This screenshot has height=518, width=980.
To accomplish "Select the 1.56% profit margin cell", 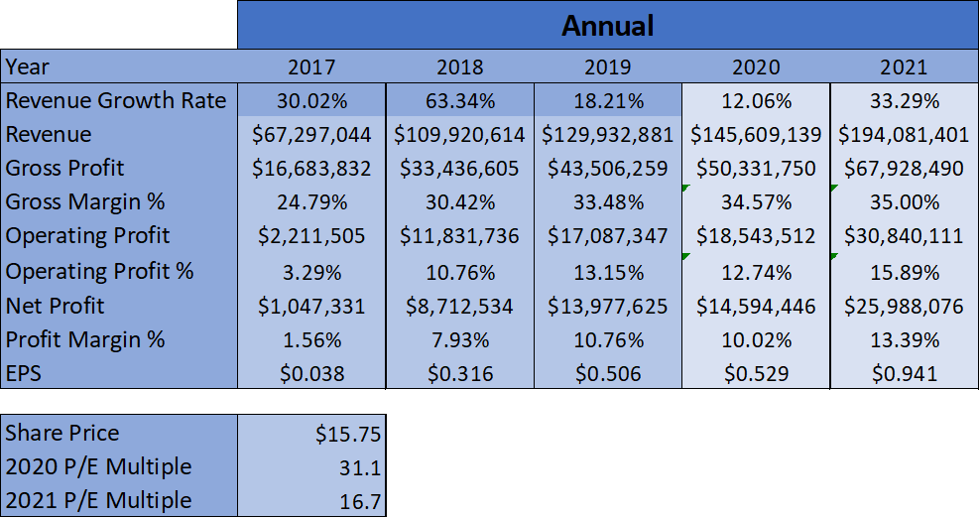I will pyautogui.click(x=311, y=339).
